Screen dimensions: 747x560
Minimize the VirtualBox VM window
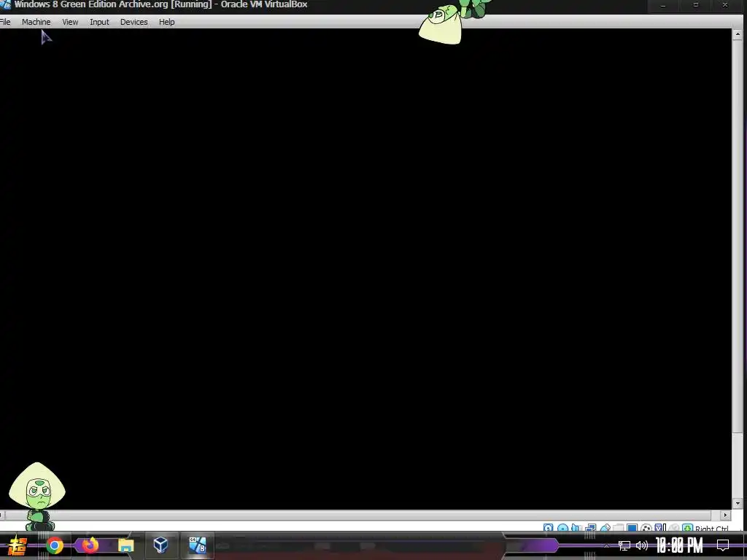(662, 6)
